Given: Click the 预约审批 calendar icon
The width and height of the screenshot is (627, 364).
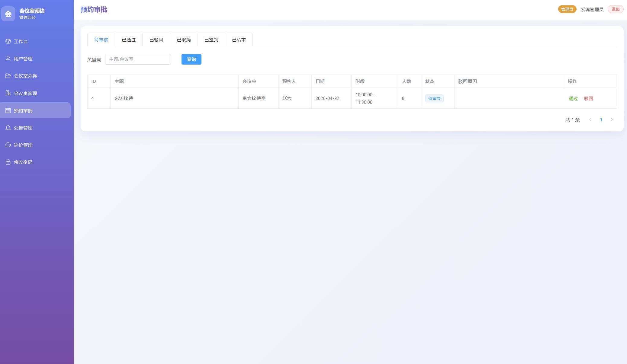Looking at the screenshot, I should click(8, 110).
